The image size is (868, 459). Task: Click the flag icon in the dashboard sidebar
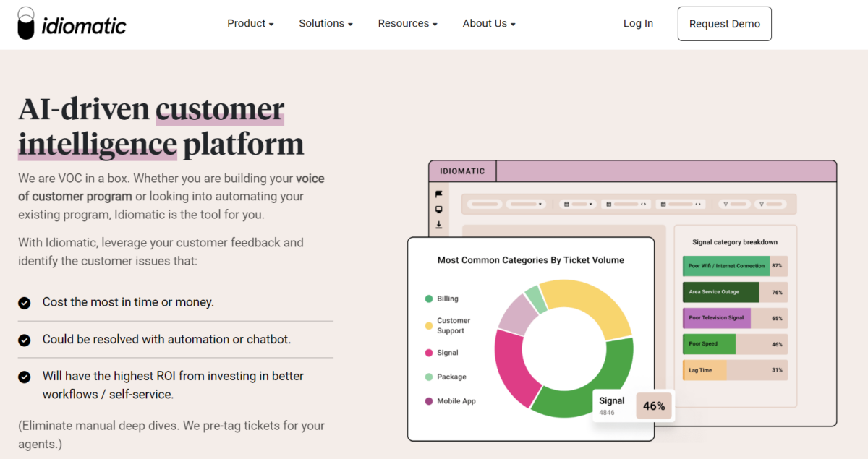point(438,194)
